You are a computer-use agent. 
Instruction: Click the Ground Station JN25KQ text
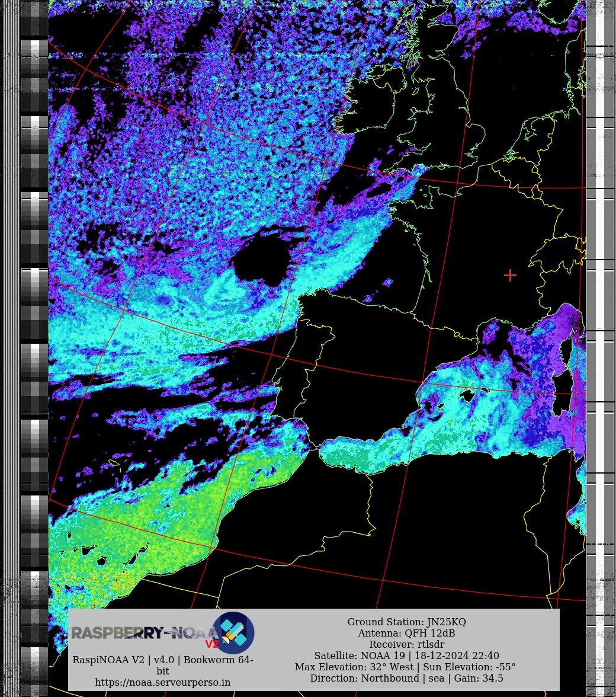click(406, 622)
